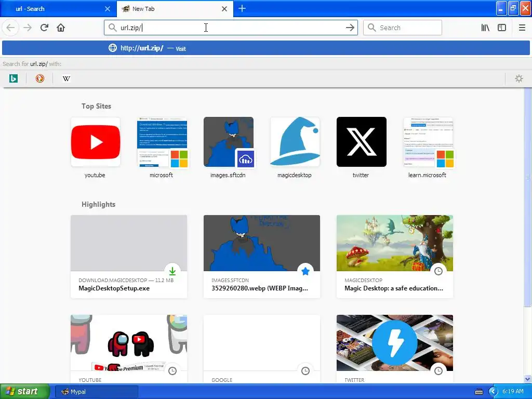Open the YOUTUBE highlight card

[x=129, y=349]
